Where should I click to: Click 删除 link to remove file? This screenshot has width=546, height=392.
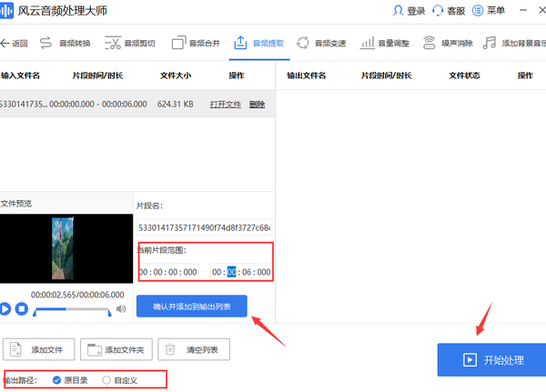click(x=257, y=105)
